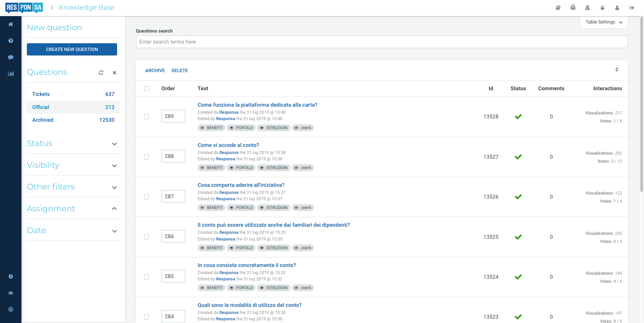Open the Knowledge Base breadcrumb link
The height and width of the screenshot is (323, 644).
87,7
